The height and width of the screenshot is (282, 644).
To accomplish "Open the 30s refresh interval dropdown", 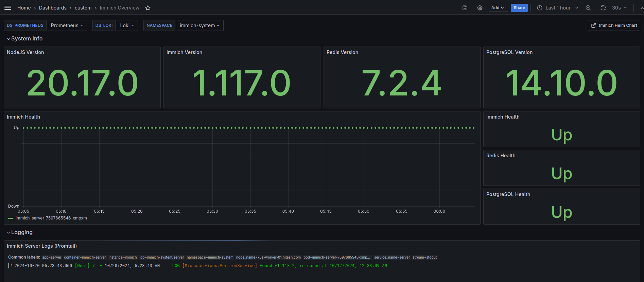I will point(619,8).
